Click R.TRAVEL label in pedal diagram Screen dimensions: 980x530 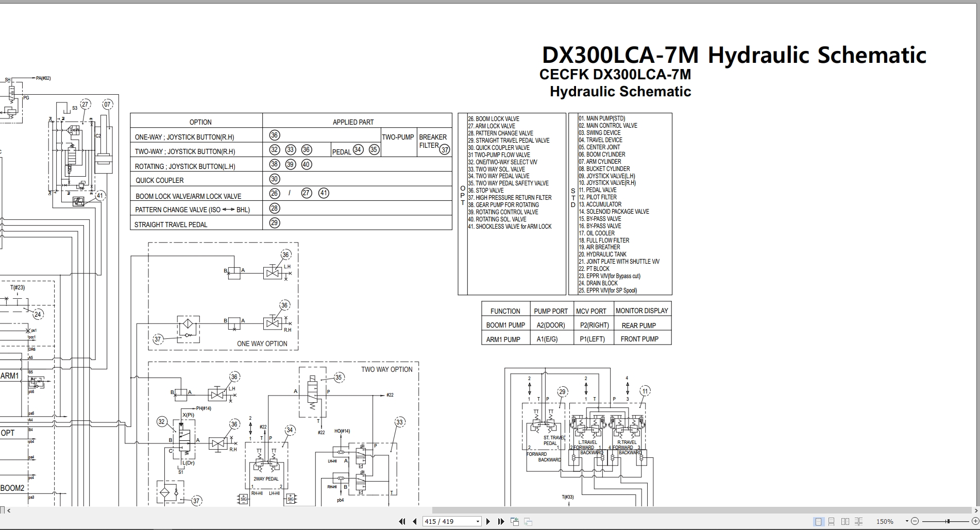pyautogui.click(x=627, y=442)
